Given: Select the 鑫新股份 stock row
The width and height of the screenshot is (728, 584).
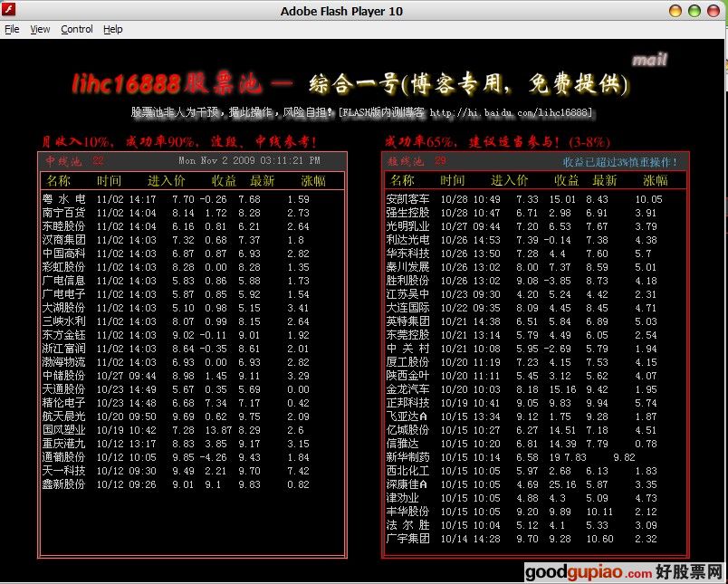Looking at the screenshot, I should tap(176, 484).
